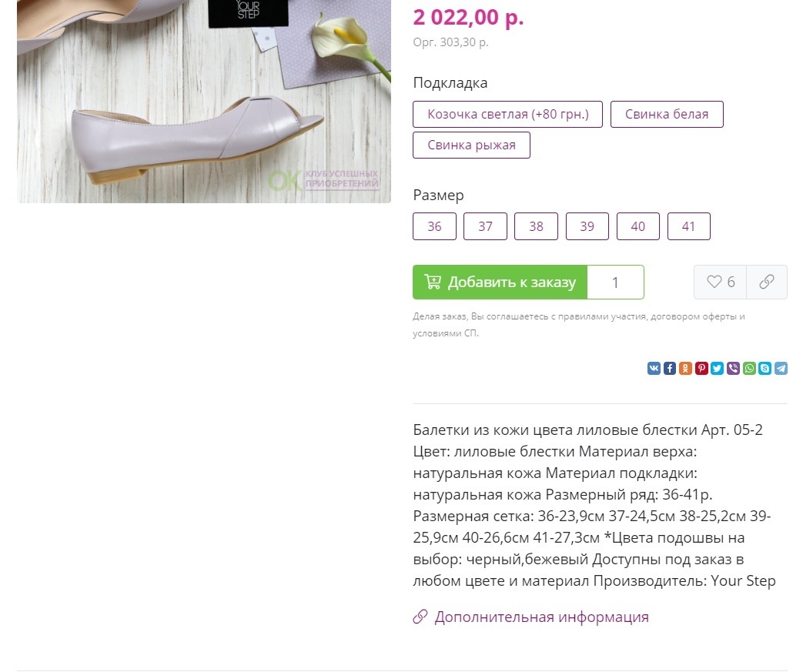Select lining Свинка белая
The width and height of the screenshot is (803, 672).
click(x=667, y=114)
